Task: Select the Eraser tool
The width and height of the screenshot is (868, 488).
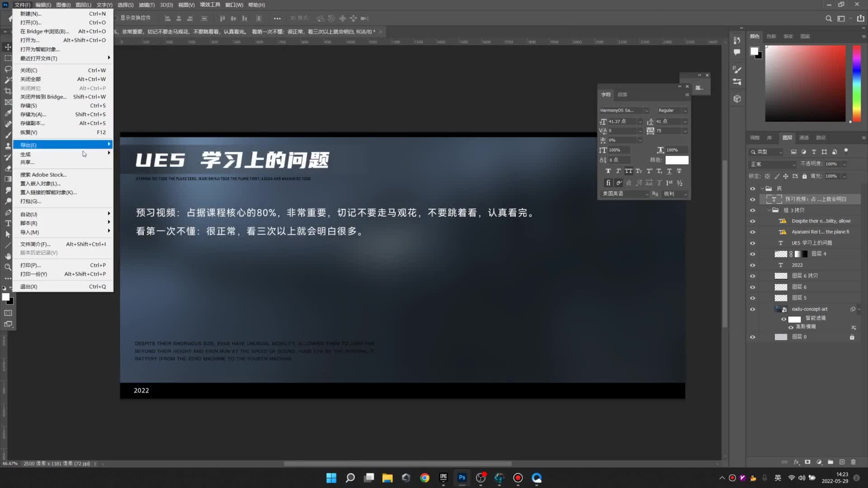Action: [x=8, y=168]
